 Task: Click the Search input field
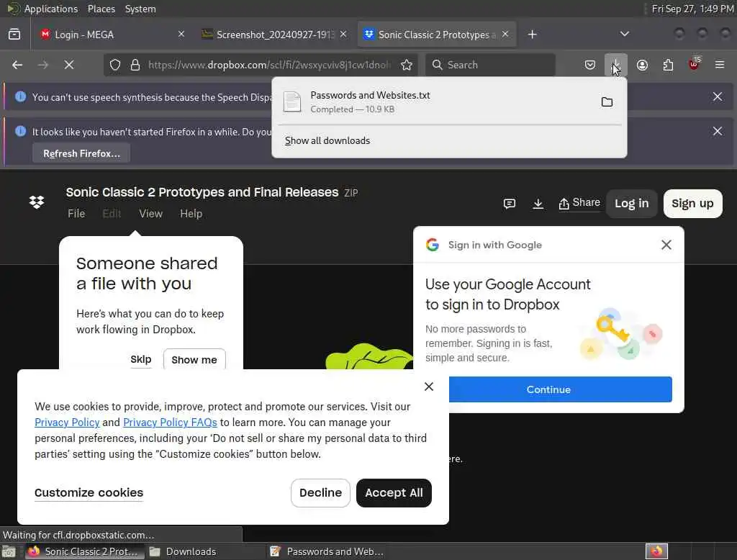pos(490,65)
